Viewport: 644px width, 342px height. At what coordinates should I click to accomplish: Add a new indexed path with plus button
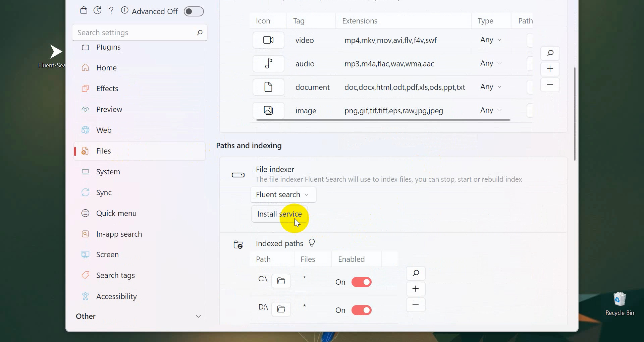(415, 289)
